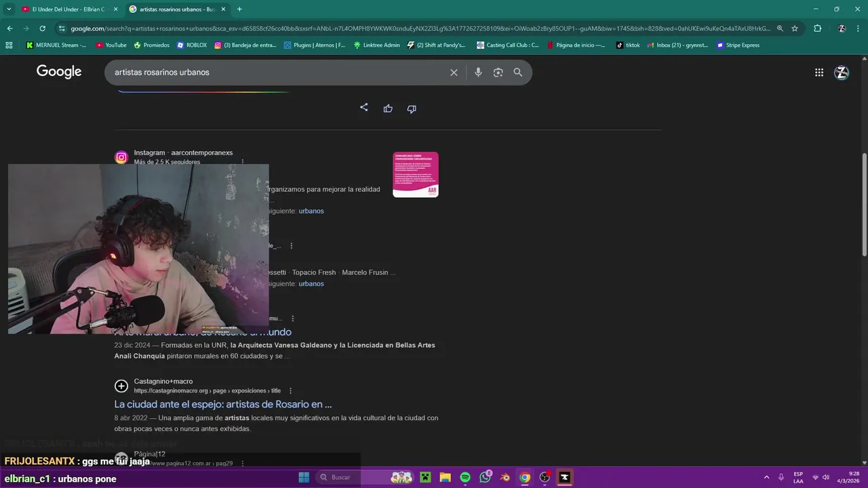This screenshot has height=488, width=868.
Task: Open the Promiedos bookmark
Action: 151,45
